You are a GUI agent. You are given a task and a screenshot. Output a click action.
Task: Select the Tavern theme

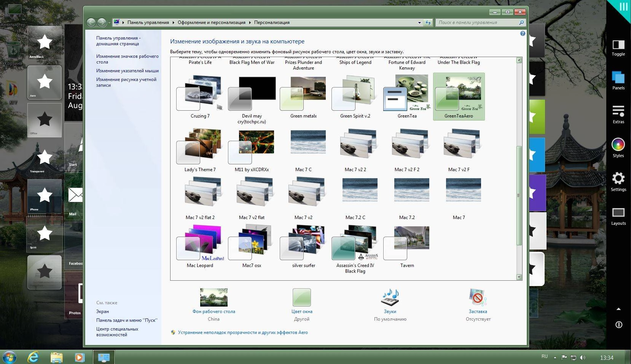(x=407, y=246)
